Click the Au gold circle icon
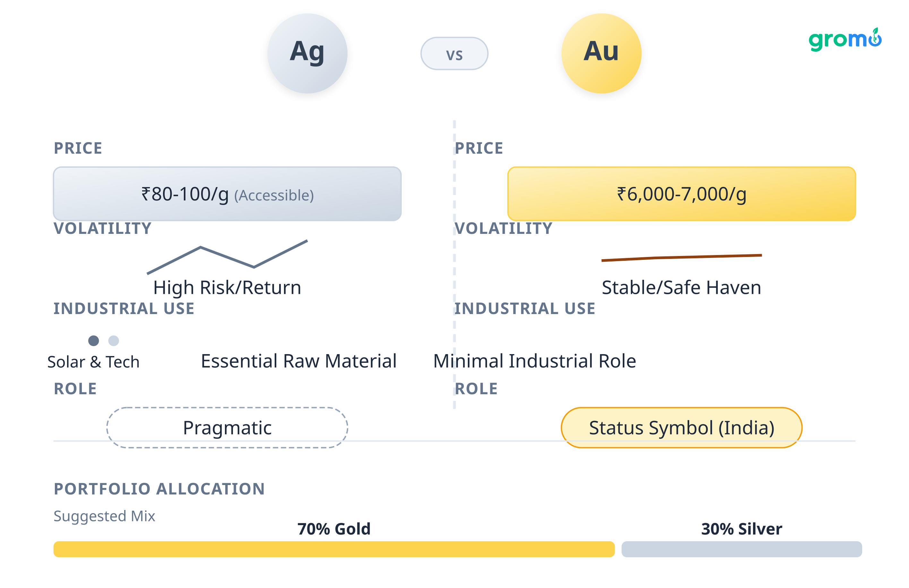 601,54
